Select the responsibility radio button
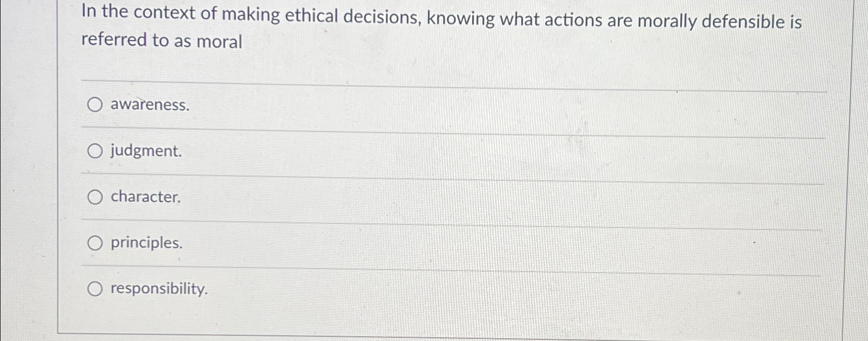The image size is (868, 341). [95, 289]
